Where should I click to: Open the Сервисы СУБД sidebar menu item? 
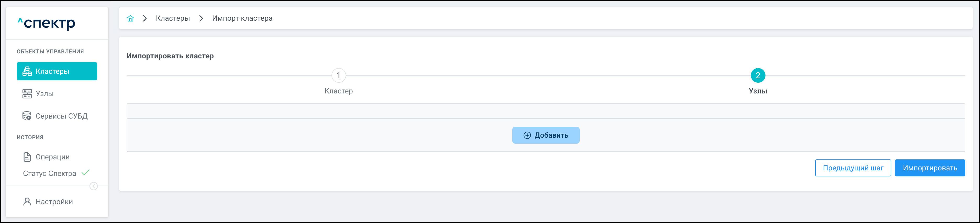[x=62, y=116]
